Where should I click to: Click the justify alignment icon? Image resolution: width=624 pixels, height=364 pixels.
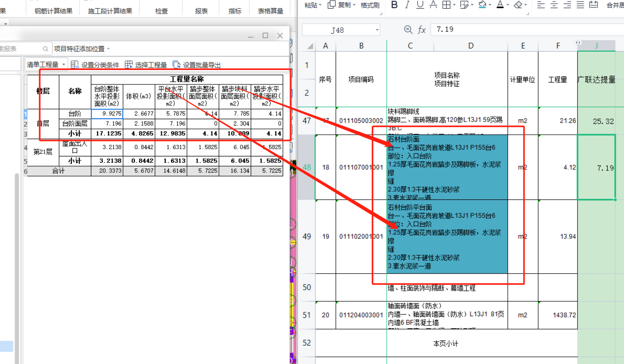coord(580,5)
